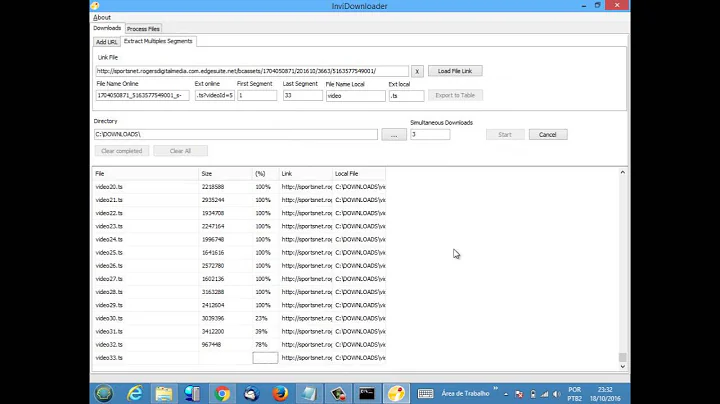This screenshot has height=404, width=720.
Task: Open the on-screen keyboard tray icon
Action: [x=425, y=393]
